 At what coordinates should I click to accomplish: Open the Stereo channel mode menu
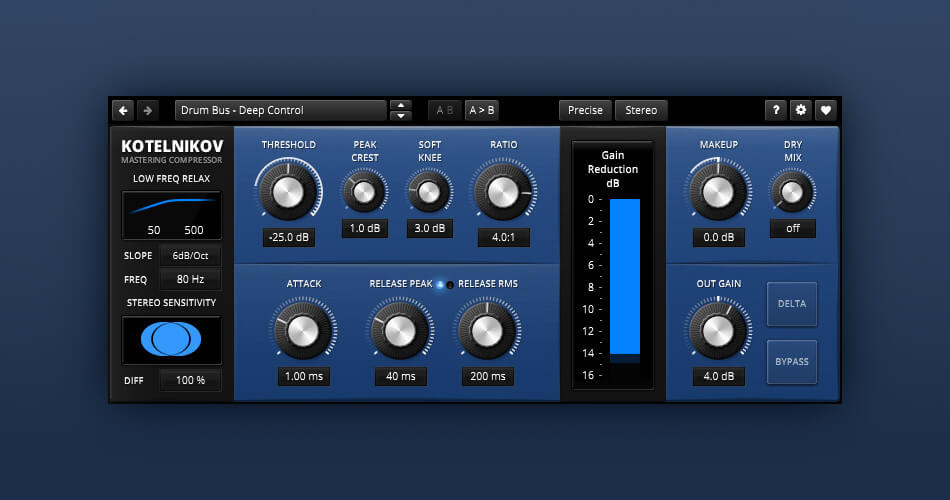pos(641,110)
